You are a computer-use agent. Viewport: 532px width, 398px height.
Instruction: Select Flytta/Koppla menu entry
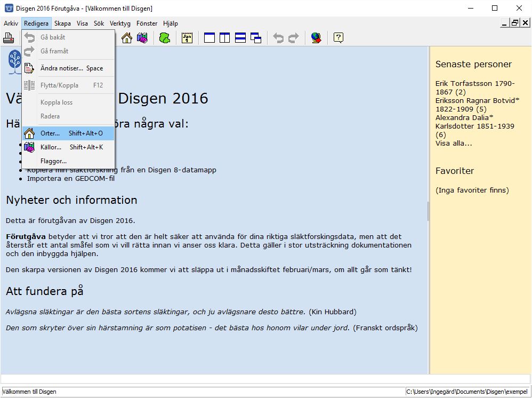tap(68, 85)
